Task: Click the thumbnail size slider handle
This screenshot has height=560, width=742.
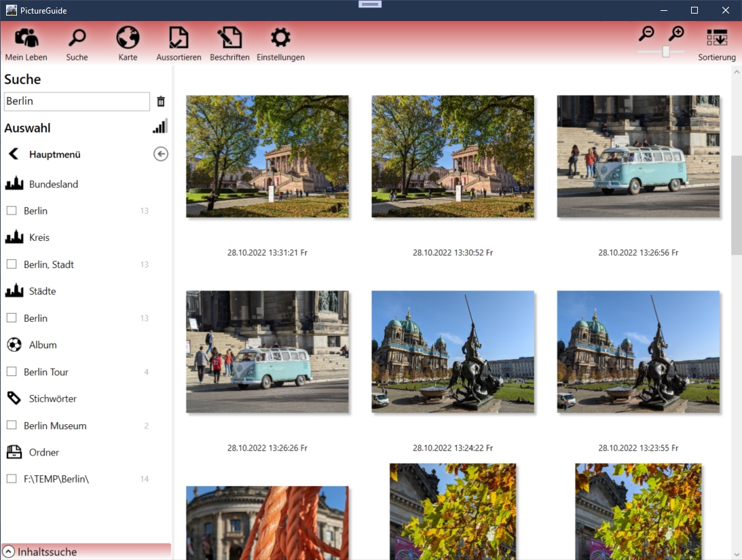Action: tap(666, 52)
